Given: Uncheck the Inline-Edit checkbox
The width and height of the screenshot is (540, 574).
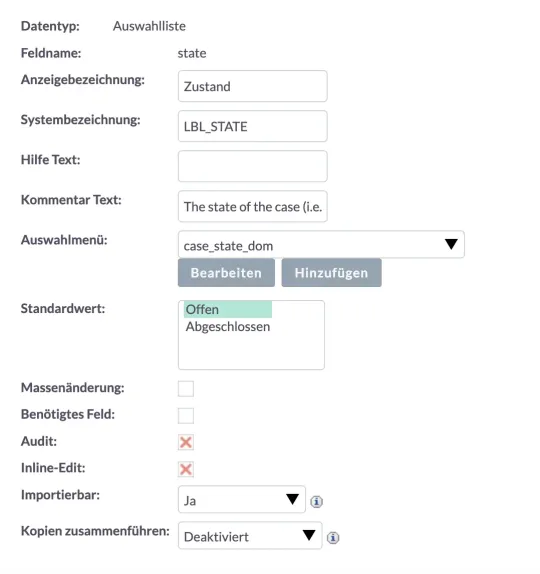Looking at the screenshot, I should point(186,469).
